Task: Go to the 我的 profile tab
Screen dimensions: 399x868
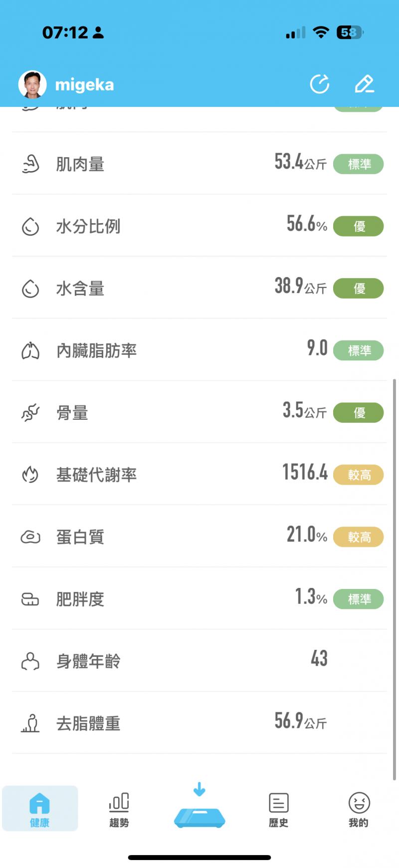Action: [359, 810]
